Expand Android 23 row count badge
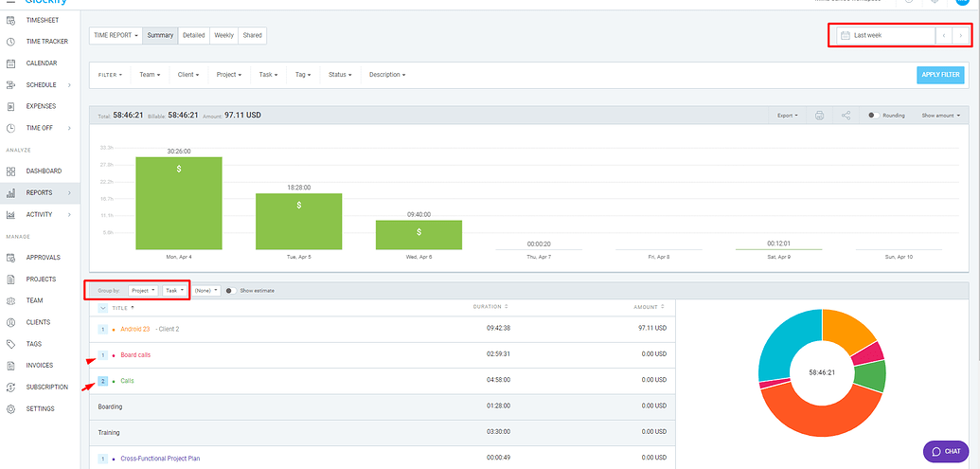This screenshot has height=469, width=980. (x=103, y=329)
